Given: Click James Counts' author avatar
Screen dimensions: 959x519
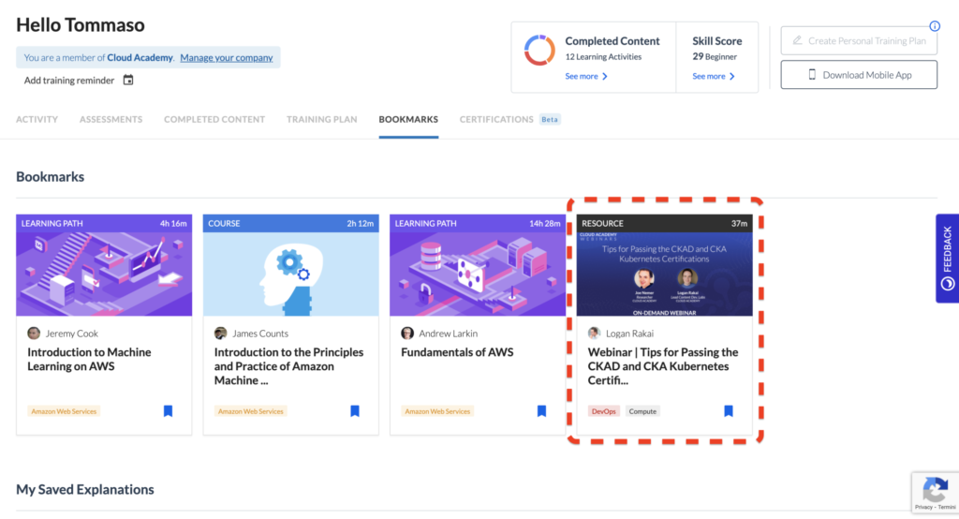Looking at the screenshot, I should (221, 333).
